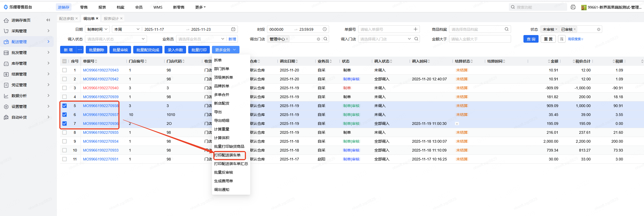
Task: Open the 调入状态 dropdown
Action: tap(116, 39)
